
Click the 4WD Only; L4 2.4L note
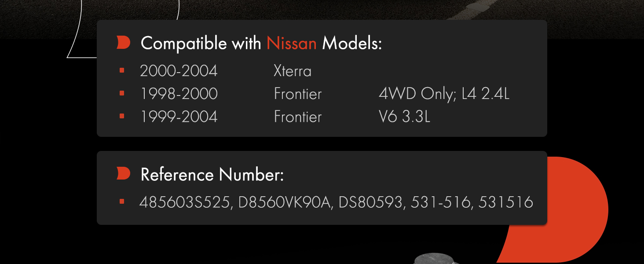click(444, 94)
